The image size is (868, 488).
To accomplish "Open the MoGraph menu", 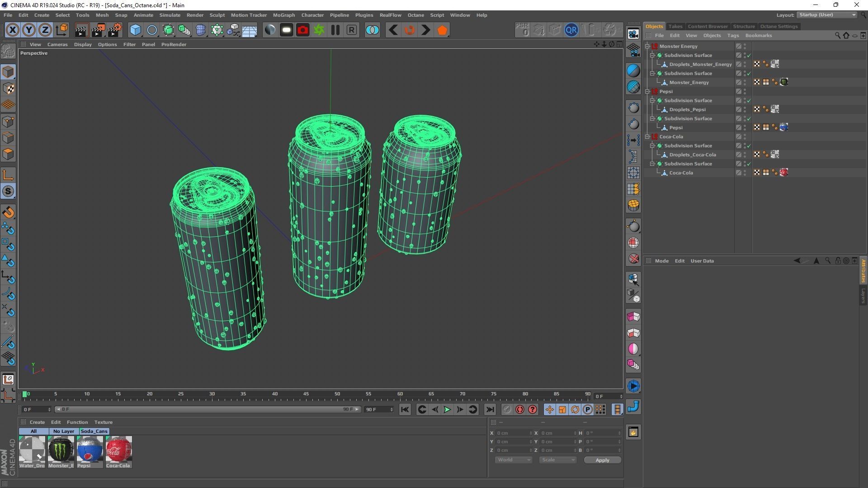I will 284,15.
